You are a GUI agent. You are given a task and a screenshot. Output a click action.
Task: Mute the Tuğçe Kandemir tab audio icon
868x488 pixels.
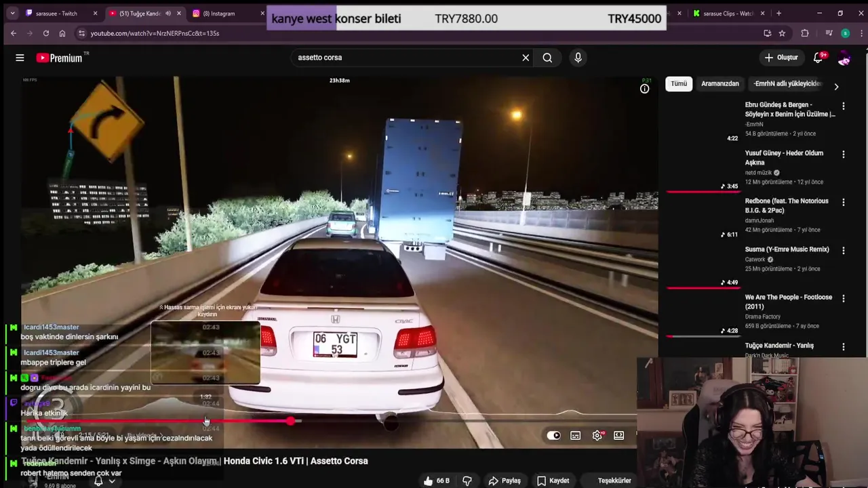pyautogui.click(x=168, y=14)
